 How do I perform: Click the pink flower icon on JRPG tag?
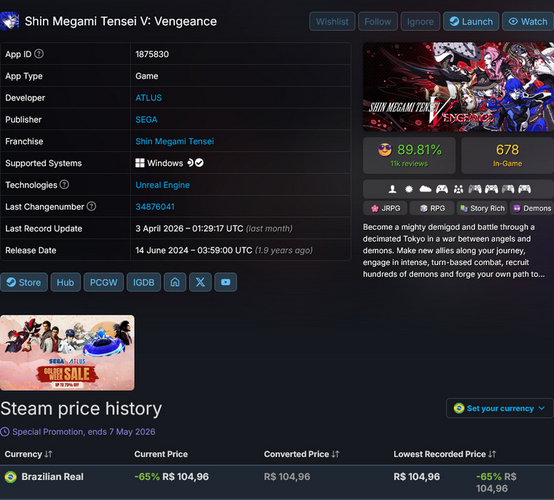375,208
